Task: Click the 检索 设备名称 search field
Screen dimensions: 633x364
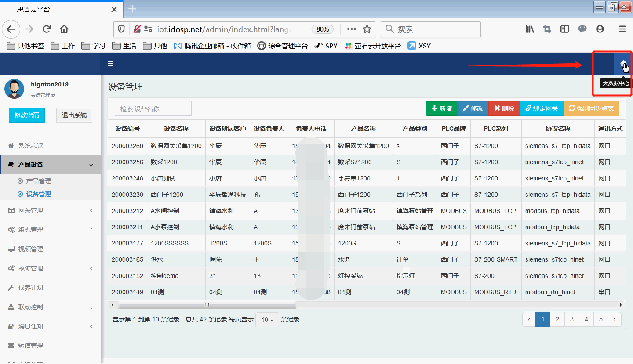Action: click(153, 108)
